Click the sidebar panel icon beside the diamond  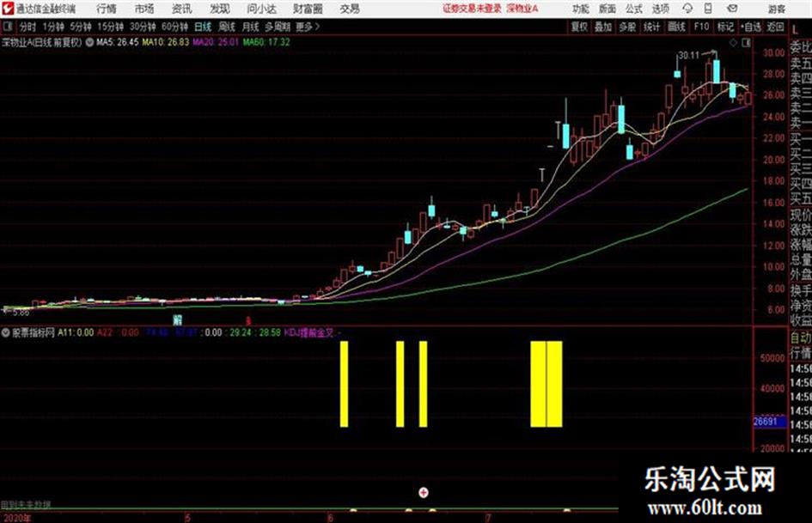[746, 43]
